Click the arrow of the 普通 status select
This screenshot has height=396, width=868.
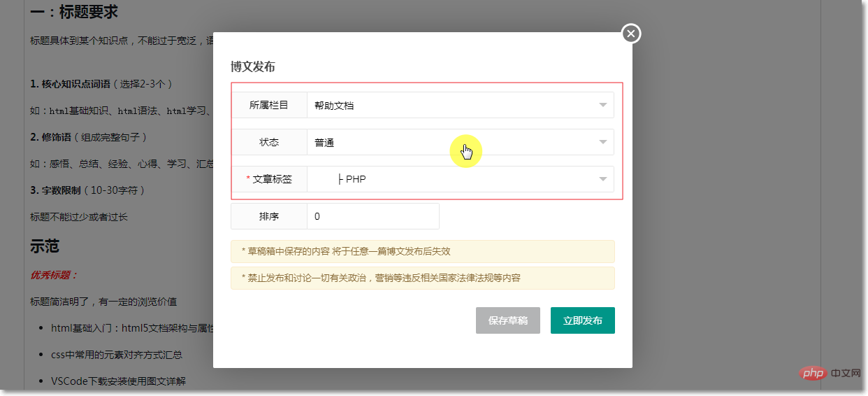tap(603, 143)
